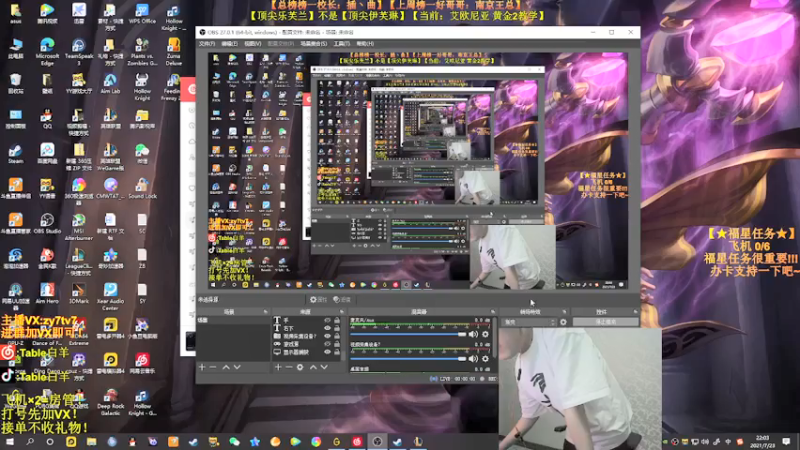This screenshot has width=800, height=450.
Task: Remove the selected source with the minus icon
Action: 289,367
